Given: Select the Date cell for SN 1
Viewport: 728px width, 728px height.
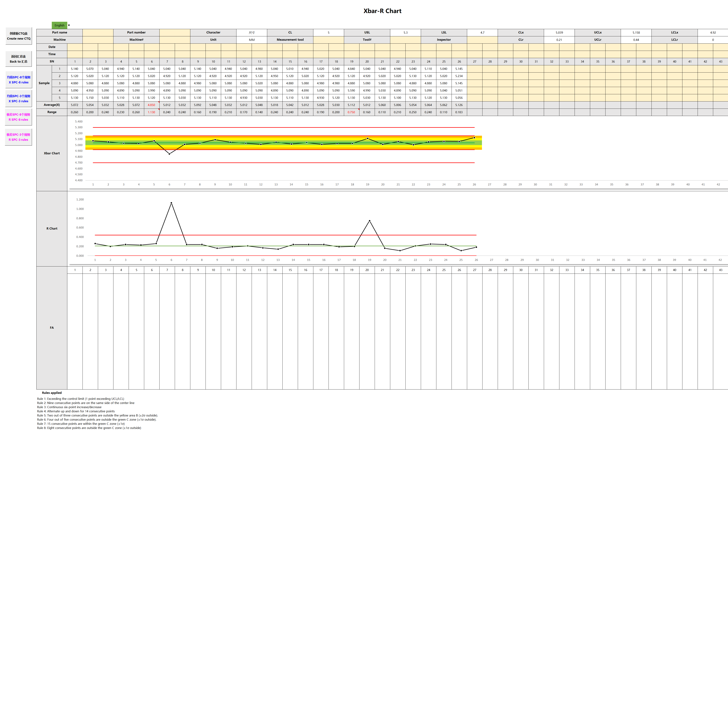Looking at the screenshot, I should point(75,47).
